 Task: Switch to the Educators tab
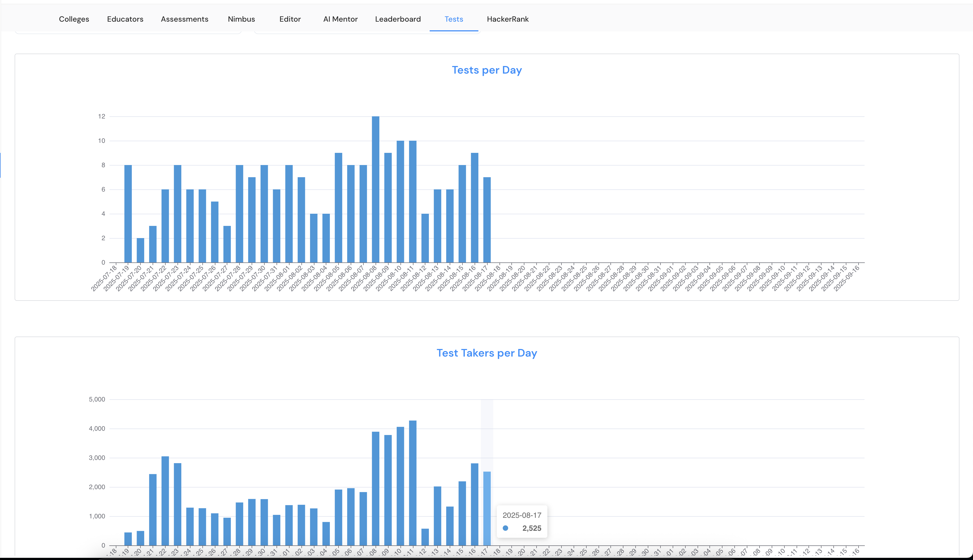pos(125,19)
